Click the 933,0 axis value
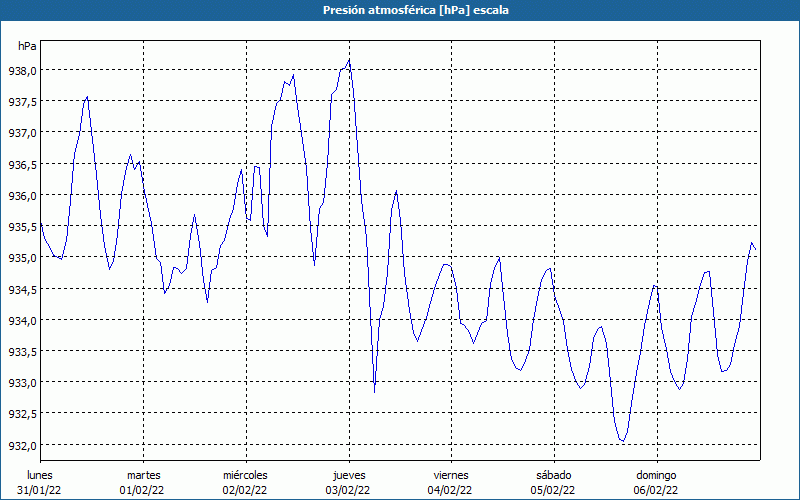800x500 pixels. point(22,383)
